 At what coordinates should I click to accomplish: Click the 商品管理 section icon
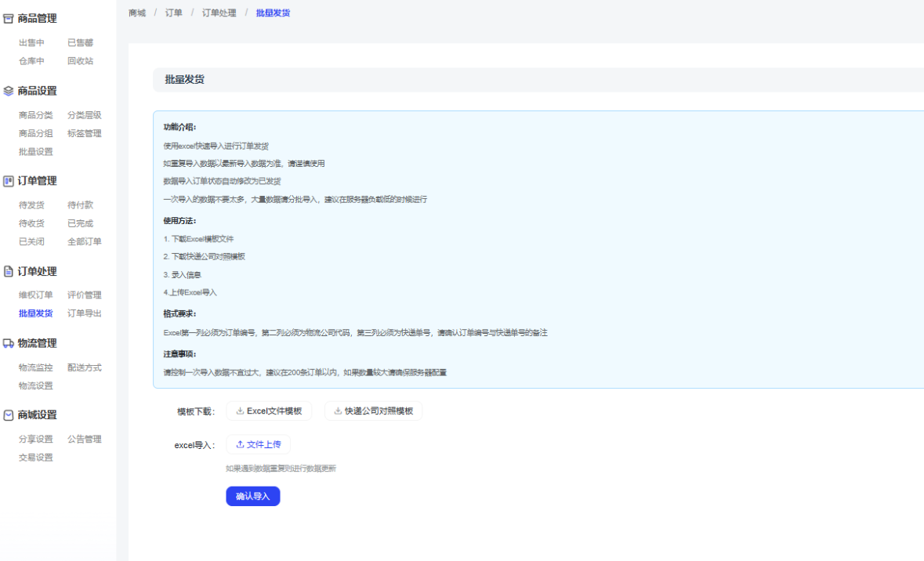click(x=9, y=19)
